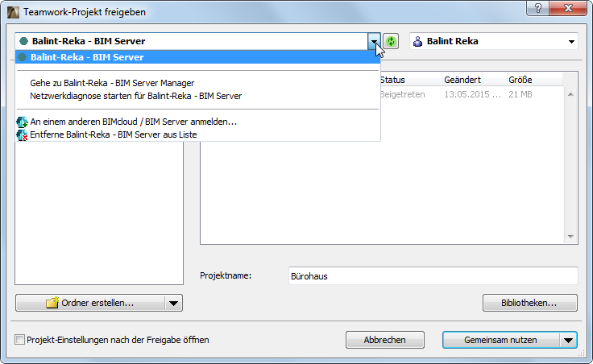Click the remove server from list icon
Image resolution: width=593 pixels, height=364 pixels.
tap(23, 134)
